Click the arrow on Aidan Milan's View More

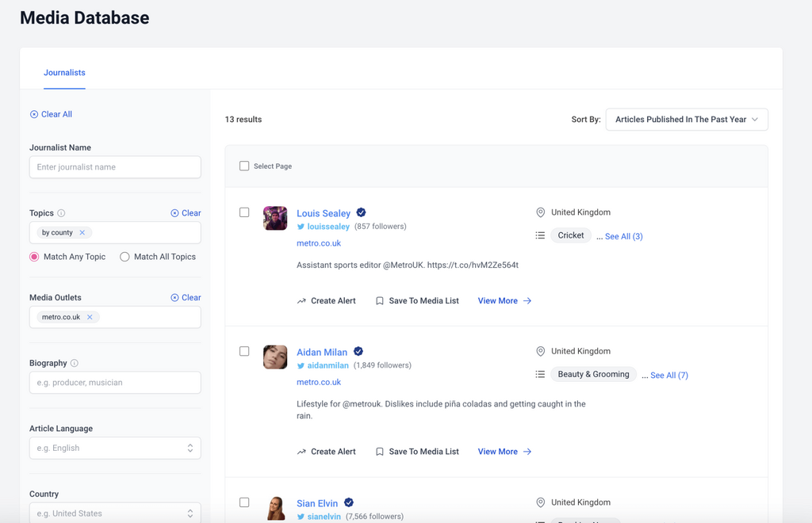coord(527,452)
